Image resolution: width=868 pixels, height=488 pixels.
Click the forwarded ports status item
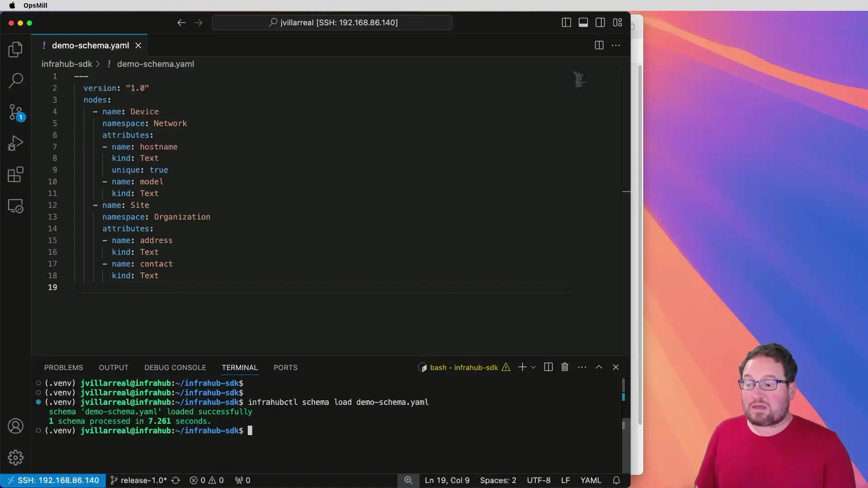coord(243,480)
